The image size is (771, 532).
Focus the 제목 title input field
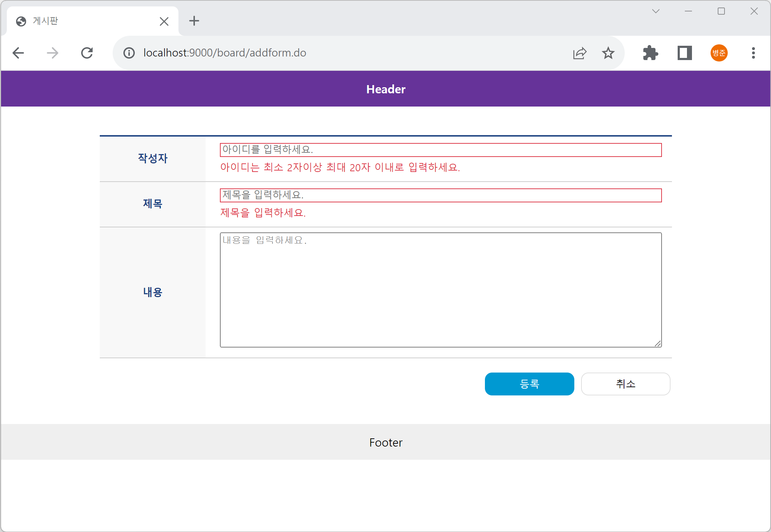pos(441,195)
